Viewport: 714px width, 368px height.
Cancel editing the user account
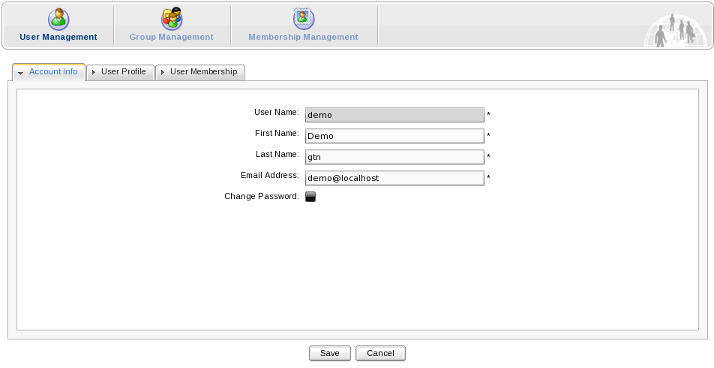(x=380, y=353)
